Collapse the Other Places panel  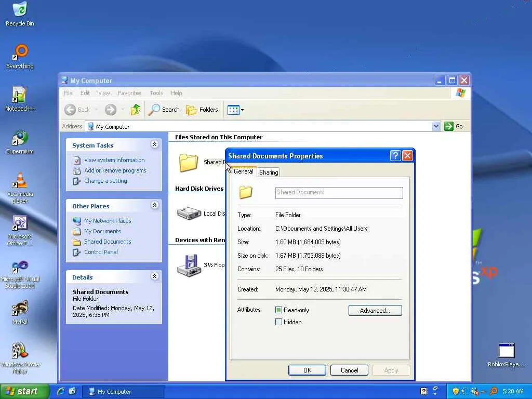154,205
